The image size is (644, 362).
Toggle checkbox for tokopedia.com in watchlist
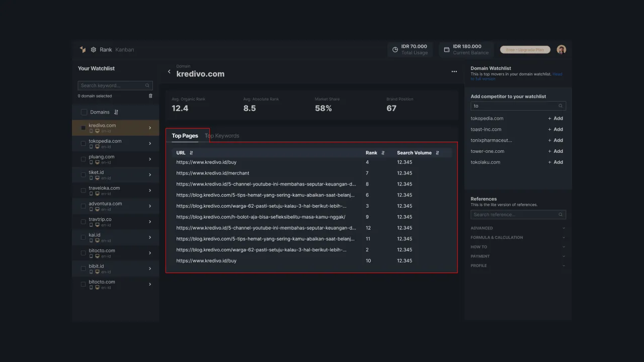[x=83, y=143]
